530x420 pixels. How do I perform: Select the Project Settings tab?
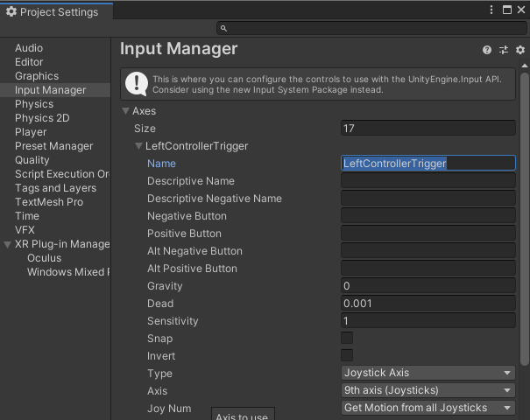coord(56,12)
